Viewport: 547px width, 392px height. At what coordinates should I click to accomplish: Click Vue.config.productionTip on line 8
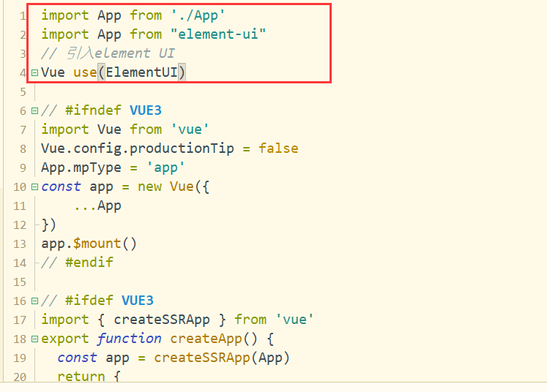point(138,148)
